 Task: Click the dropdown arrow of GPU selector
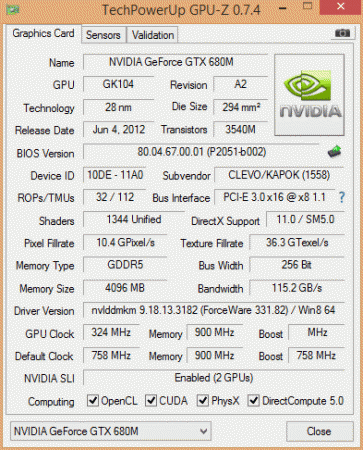pos(203,431)
